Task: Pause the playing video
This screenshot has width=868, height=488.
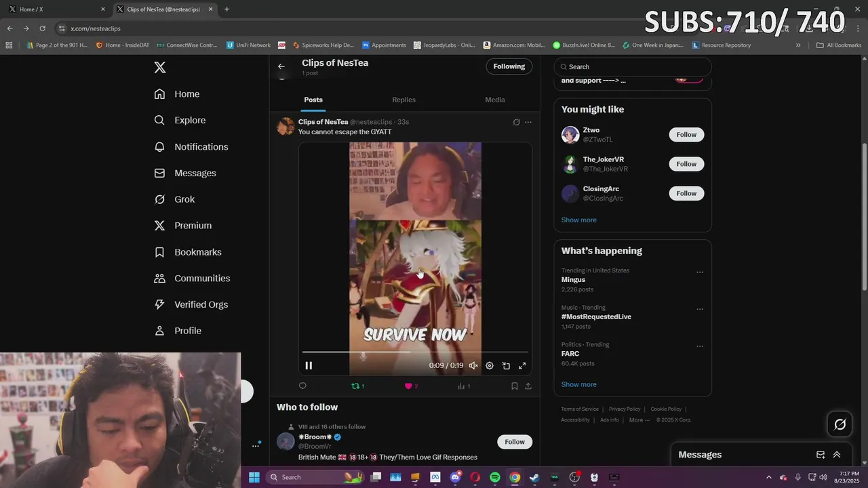Action: [x=309, y=365]
